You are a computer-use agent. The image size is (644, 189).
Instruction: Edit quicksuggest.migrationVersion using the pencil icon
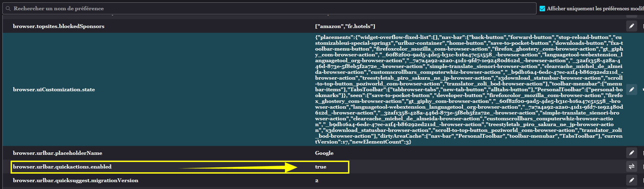[x=632, y=180]
